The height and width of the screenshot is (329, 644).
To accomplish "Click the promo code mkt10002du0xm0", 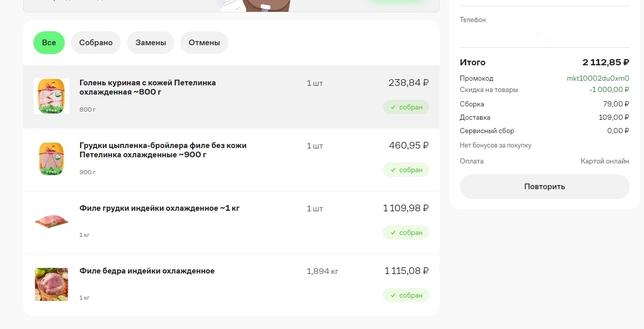I will click(x=598, y=79).
